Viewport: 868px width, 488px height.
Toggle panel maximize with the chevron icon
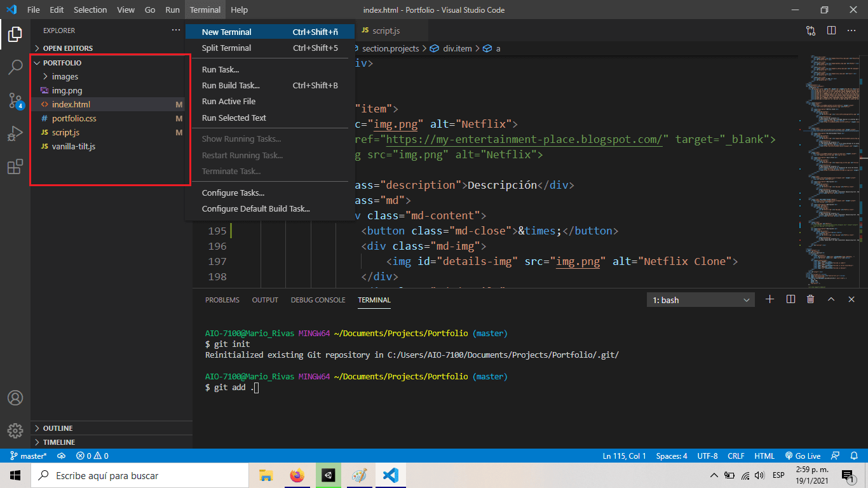pos(831,299)
